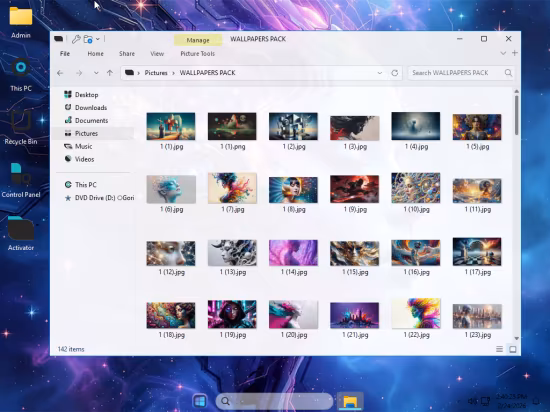Viewport: 550px width, 412px height.
Task: Expand the ribbon chevron
Action: coord(503,53)
